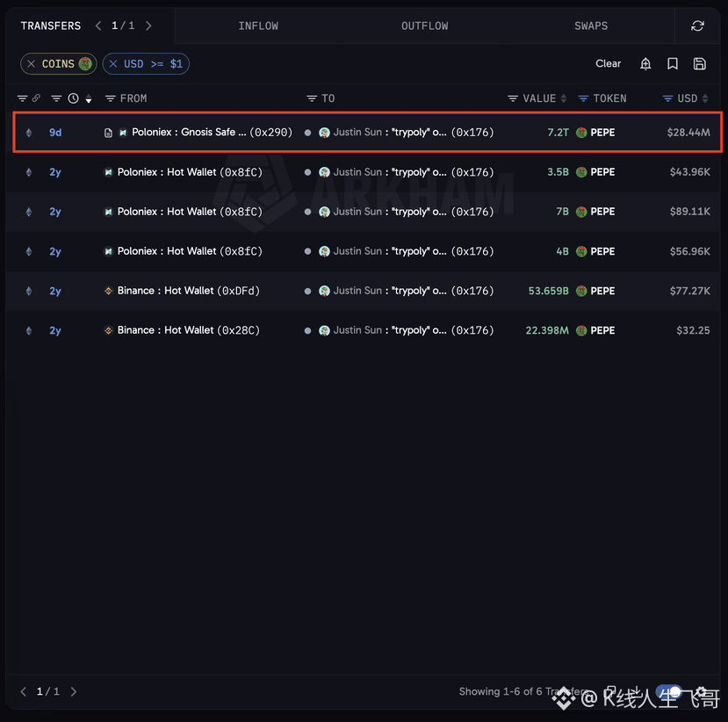This screenshot has height=722, width=728.
Task: Click the $56.96K USD value
Action: 689,251
